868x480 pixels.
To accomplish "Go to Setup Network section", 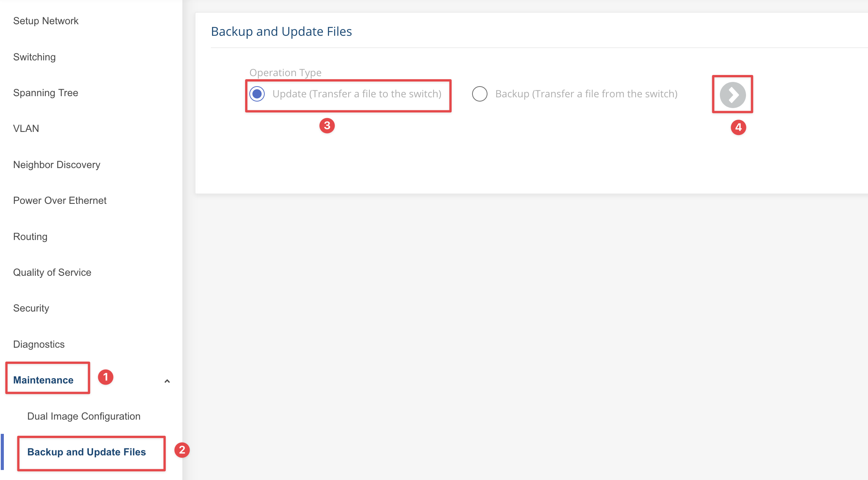I will [x=46, y=21].
